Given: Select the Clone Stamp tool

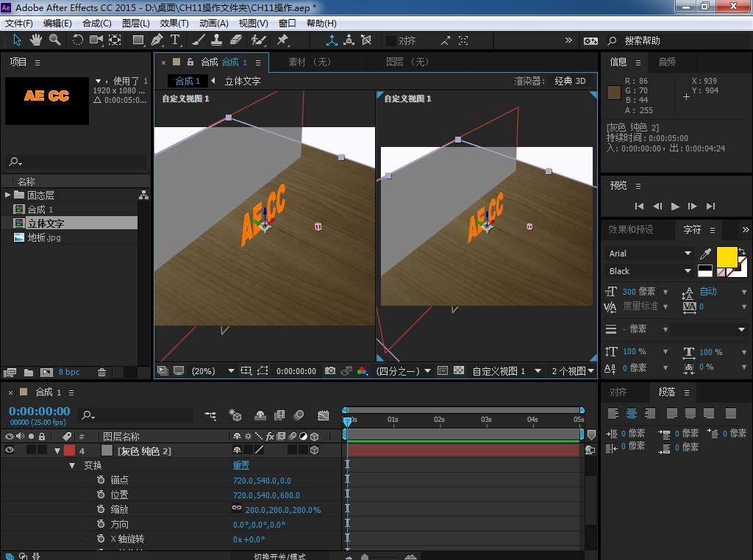Looking at the screenshot, I should click(217, 40).
